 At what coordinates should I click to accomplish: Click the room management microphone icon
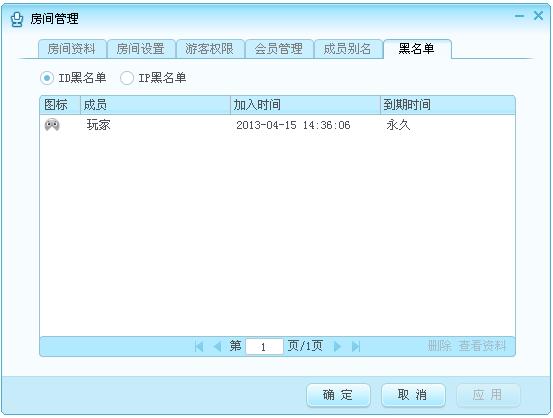pyautogui.click(x=16, y=19)
